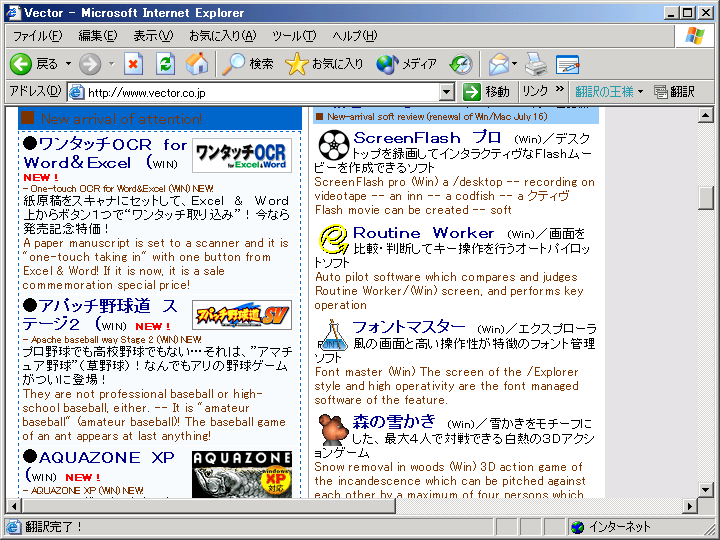Open the 表示(V) menu
Image resolution: width=720 pixels, height=540 pixels.
153,36
